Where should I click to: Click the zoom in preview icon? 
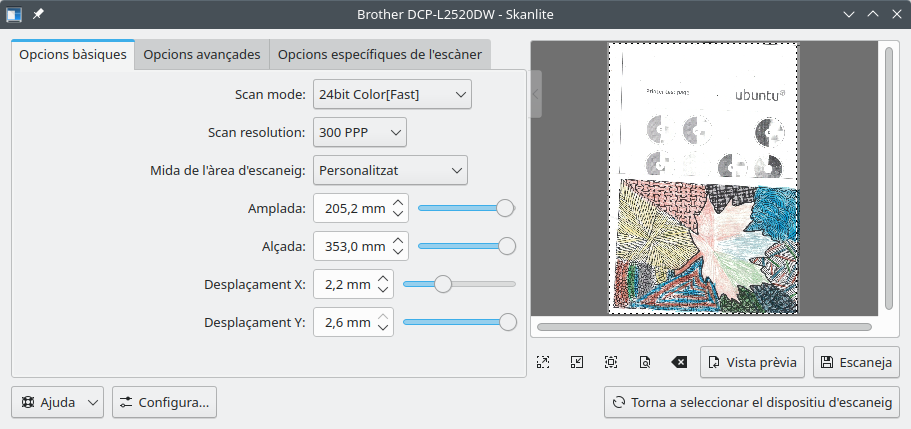pos(543,362)
